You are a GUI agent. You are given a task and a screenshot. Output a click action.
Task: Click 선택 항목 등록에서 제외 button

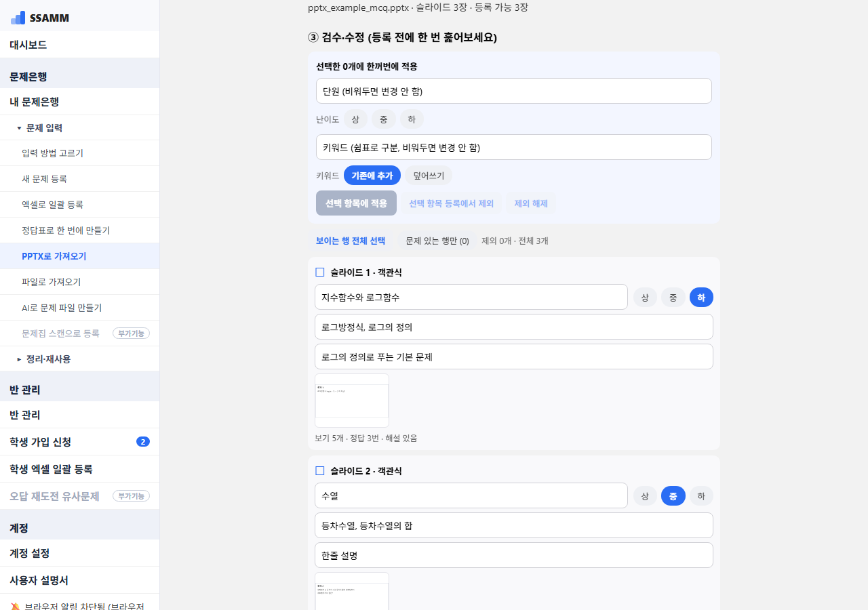tap(451, 203)
